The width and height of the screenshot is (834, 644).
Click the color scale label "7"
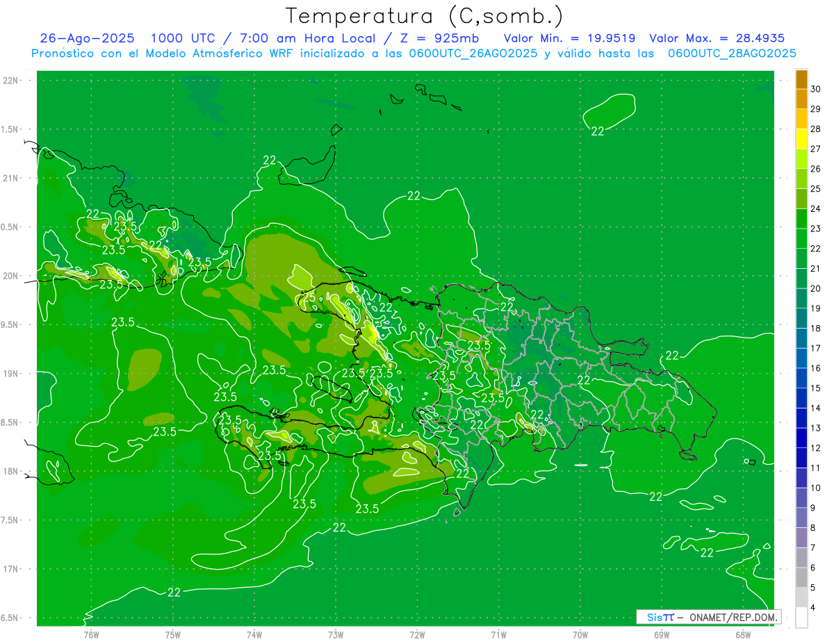pyautogui.click(x=814, y=547)
